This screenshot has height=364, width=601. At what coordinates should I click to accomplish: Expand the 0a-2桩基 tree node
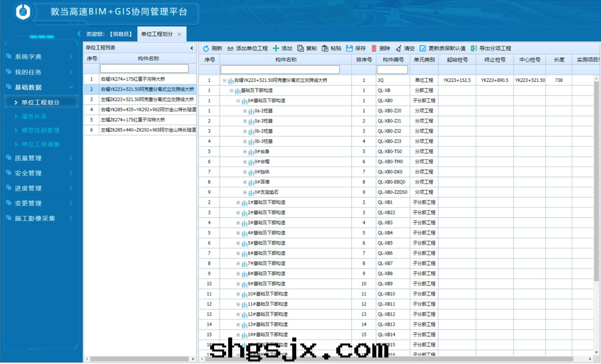click(245, 111)
